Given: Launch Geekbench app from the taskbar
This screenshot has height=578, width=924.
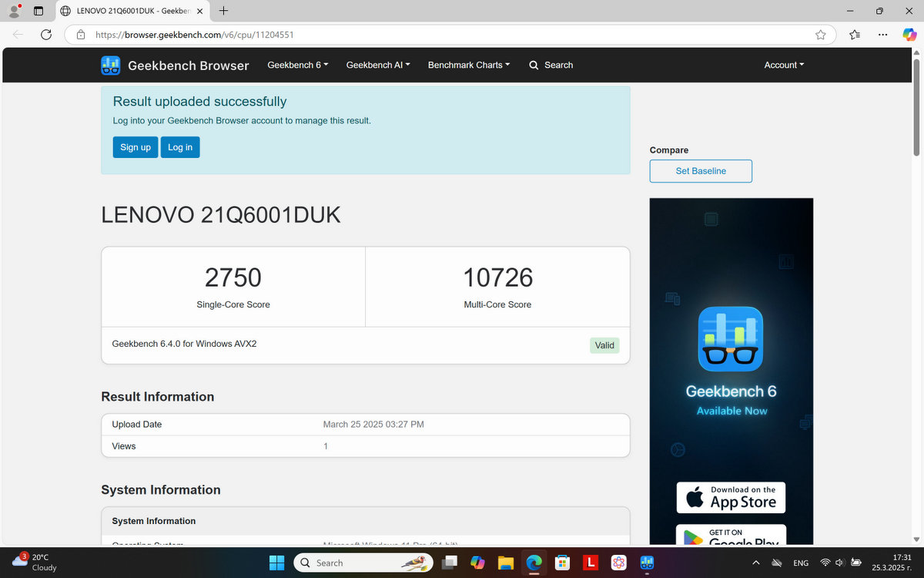Looking at the screenshot, I should coord(647,563).
